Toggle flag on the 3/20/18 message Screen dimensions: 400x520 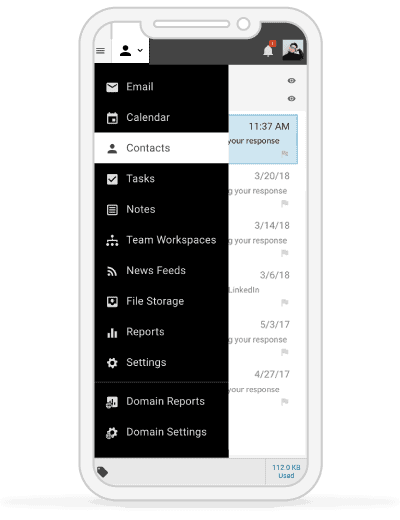coord(285,203)
